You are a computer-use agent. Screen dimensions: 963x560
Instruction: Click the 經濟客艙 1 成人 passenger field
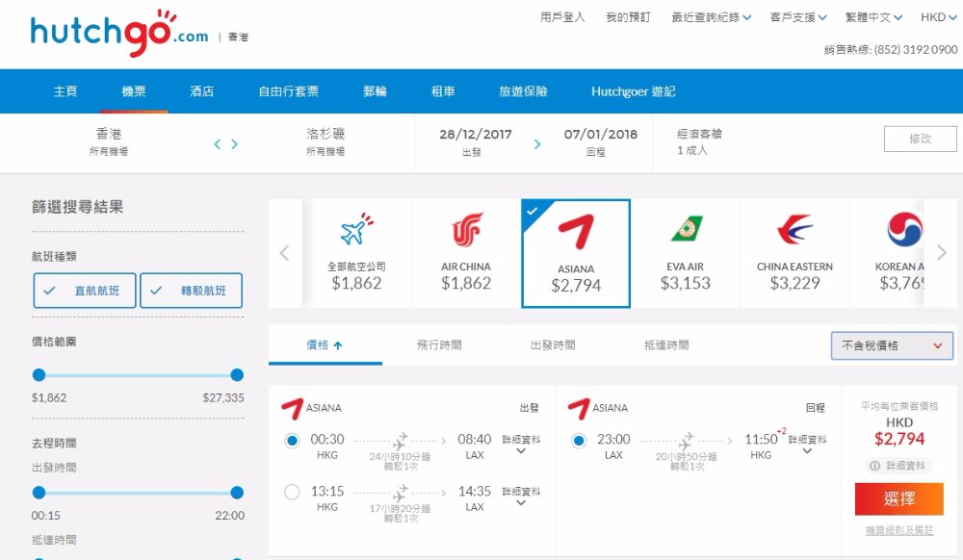click(699, 142)
